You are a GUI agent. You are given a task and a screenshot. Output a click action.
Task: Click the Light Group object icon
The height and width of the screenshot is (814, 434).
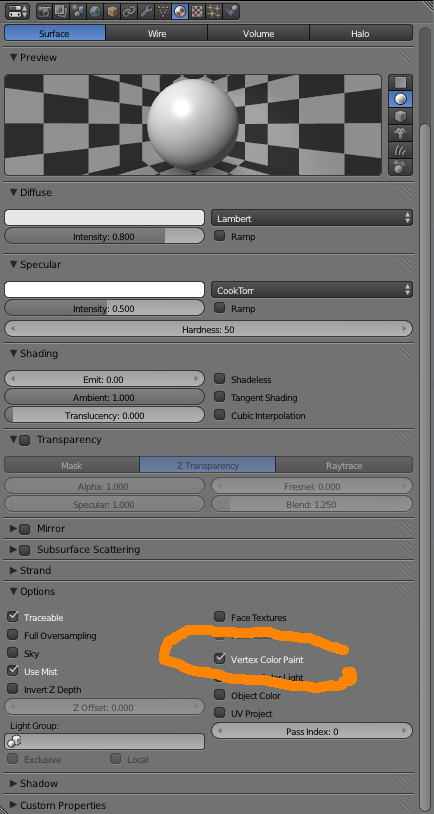click(15, 741)
